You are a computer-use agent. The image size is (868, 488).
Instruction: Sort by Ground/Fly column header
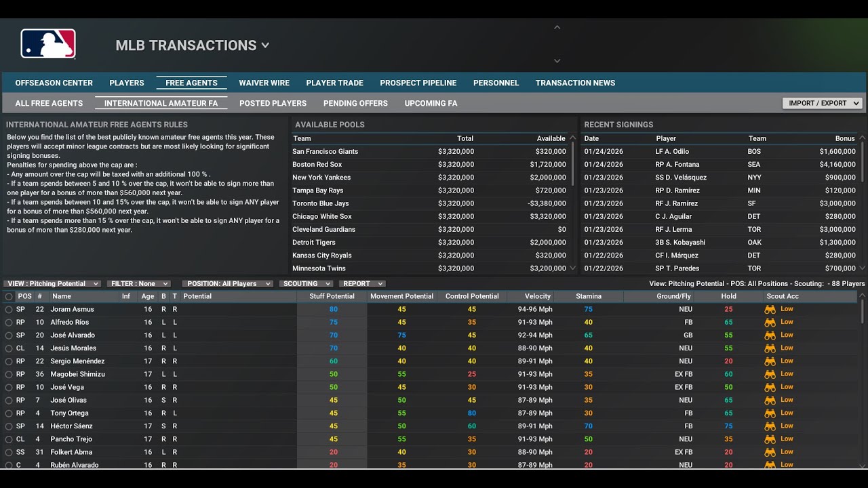(673, 296)
